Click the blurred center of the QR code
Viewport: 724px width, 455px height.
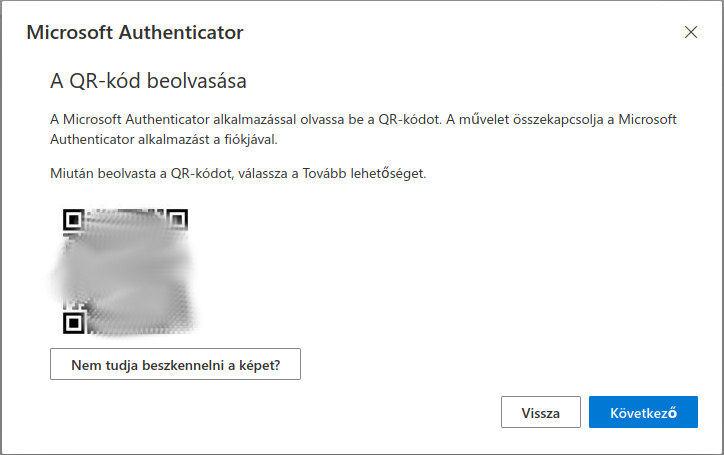coord(124,270)
